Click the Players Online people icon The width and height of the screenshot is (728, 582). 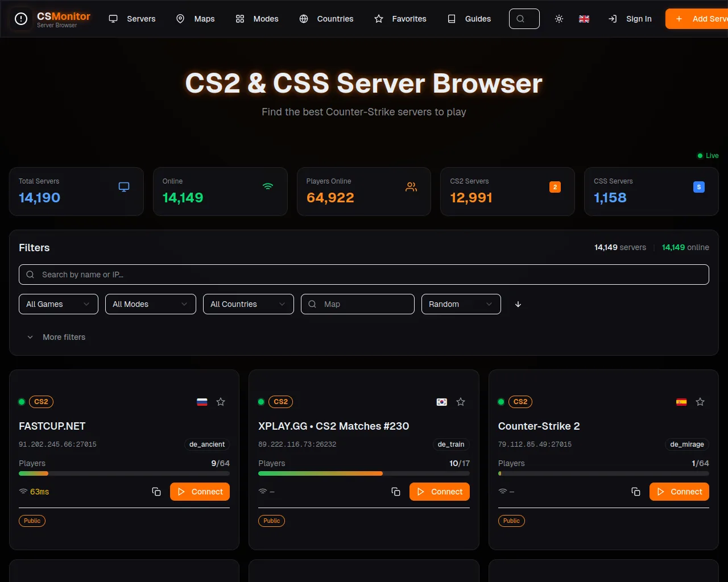411,187
